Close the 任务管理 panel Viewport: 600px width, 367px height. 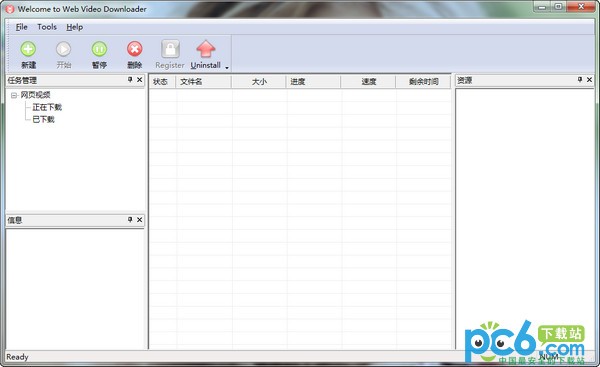point(140,80)
